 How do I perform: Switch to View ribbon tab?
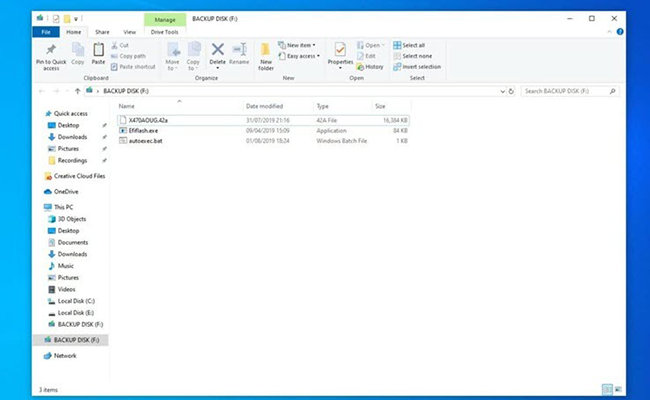tap(129, 32)
